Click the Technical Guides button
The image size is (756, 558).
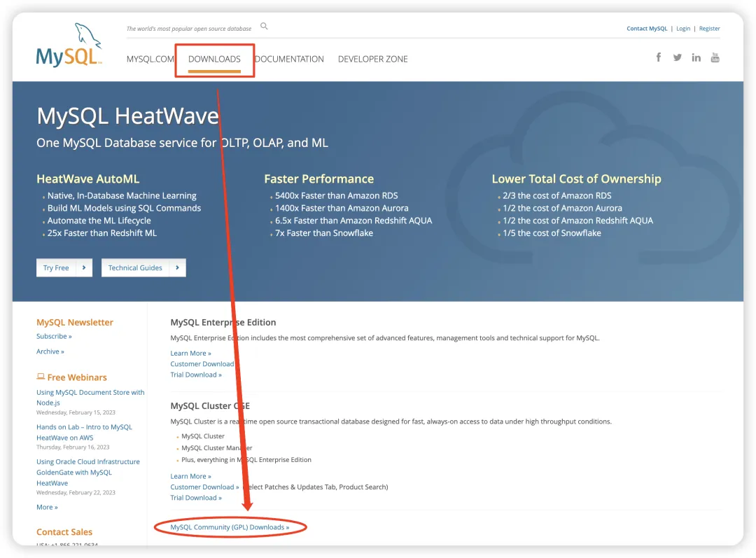click(143, 267)
